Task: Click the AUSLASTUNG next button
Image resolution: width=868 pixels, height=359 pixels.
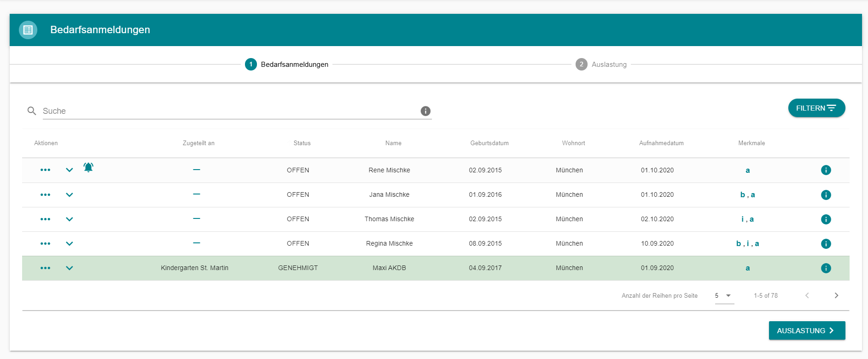Action: click(806, 331)
